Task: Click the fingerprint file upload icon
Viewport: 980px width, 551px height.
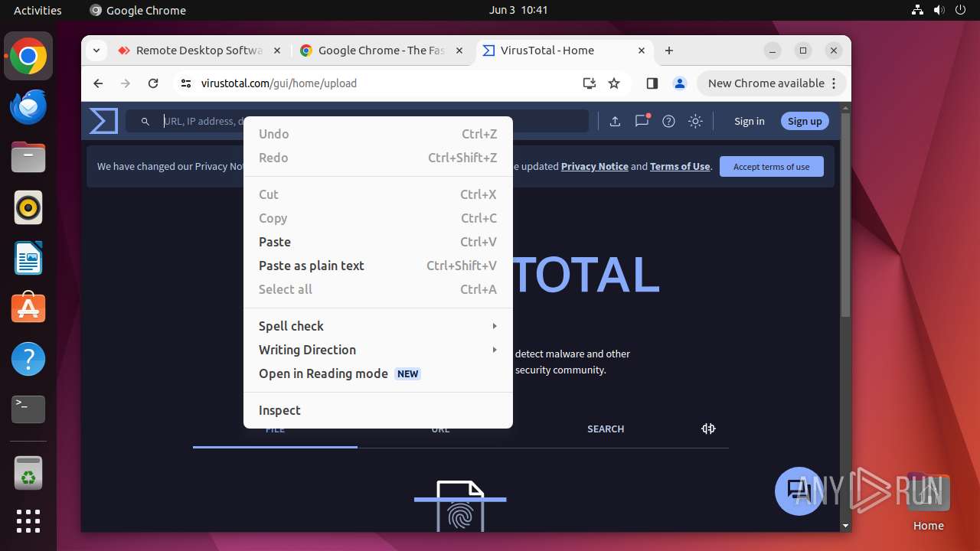Action: (x=460, y=505)
